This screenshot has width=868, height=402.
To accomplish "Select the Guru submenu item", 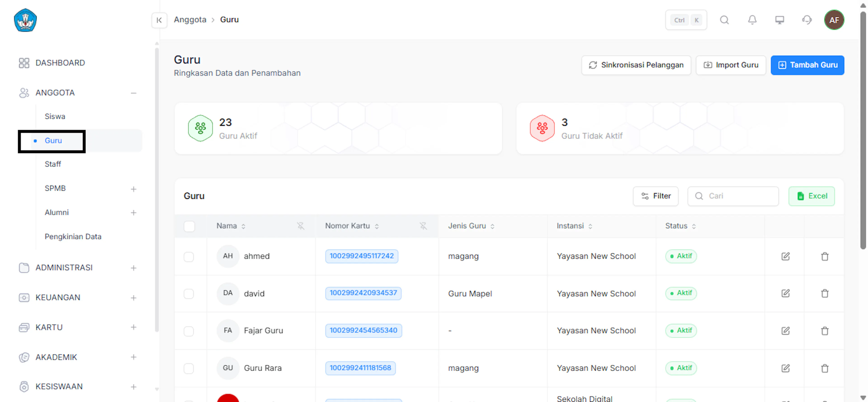I will (x=53, y=140).
